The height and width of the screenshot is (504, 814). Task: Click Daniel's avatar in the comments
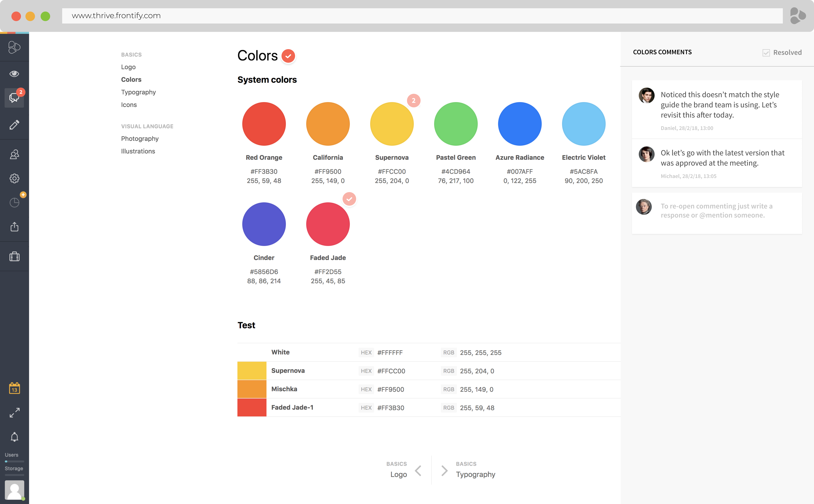pyautogui.click(x=646, y=96)
